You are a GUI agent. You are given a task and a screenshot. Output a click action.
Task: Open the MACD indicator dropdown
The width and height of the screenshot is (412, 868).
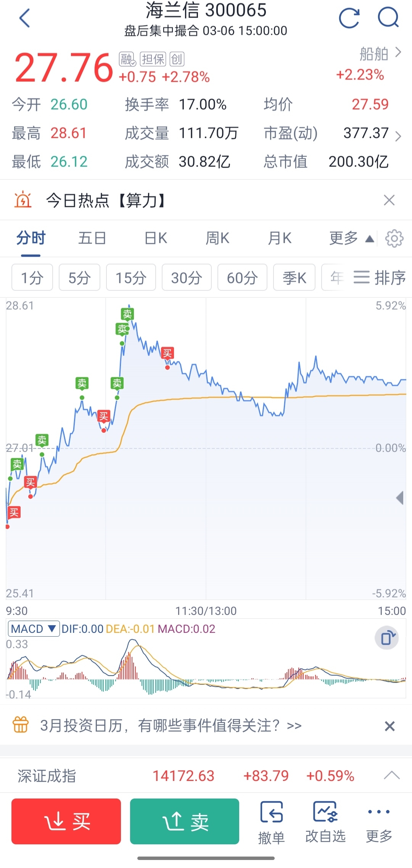[34, 629]
